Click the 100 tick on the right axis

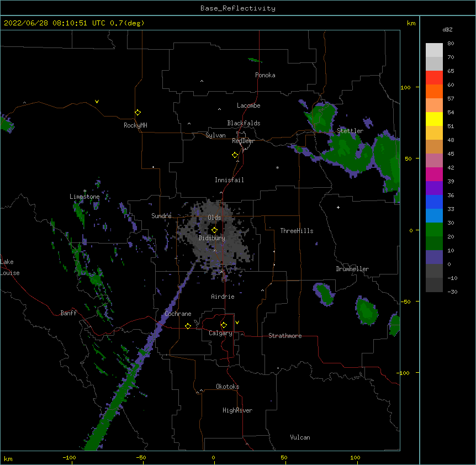click(x=405, y=87)
